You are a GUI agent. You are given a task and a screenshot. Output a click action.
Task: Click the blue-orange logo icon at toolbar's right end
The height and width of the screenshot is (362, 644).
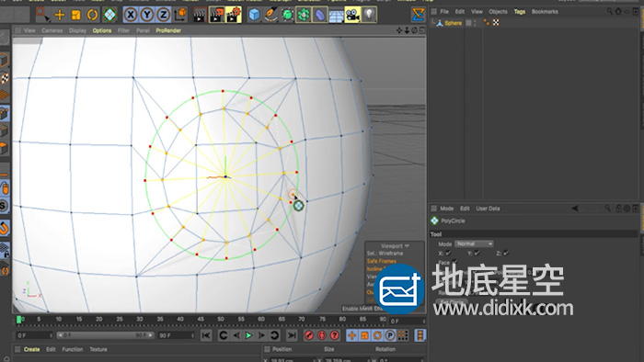pos(418,16)
